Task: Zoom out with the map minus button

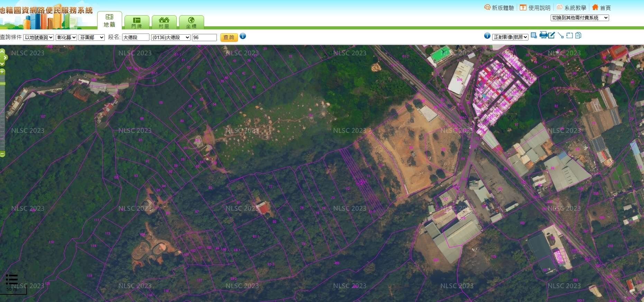Action: click(x=2, y=154)
